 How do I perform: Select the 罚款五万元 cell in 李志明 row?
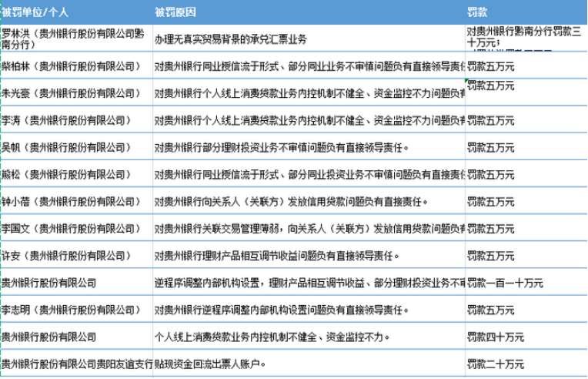[526, 308]
